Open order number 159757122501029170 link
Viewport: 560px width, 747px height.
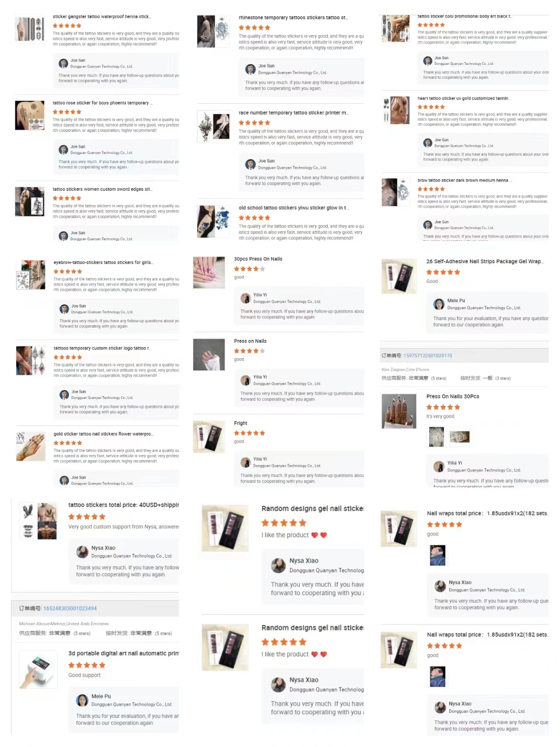[427, 356]
